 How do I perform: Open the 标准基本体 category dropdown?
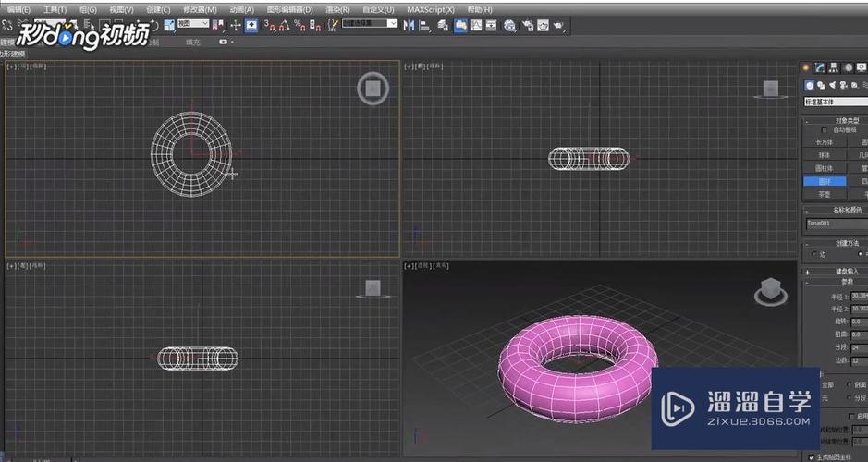click(x=836, y=102)
